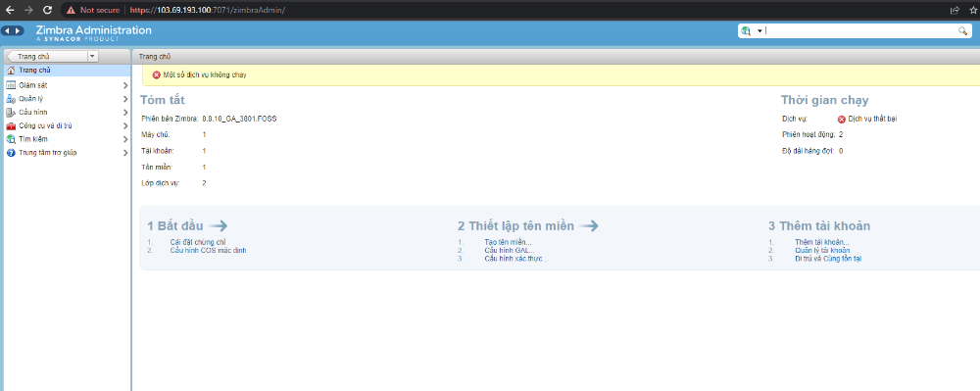Click the Thời gian chạy heading
Screen dimensions: 980x391
[824, 100]
